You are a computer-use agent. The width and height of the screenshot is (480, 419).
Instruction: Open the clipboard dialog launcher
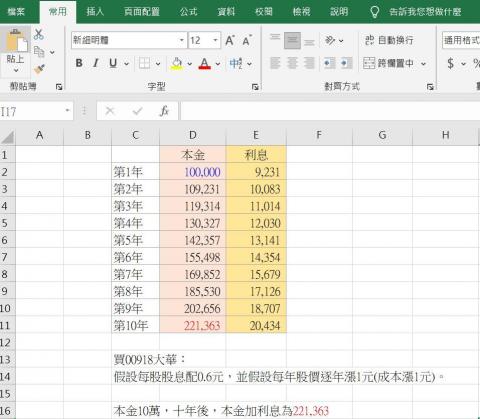tap(59, 87)
